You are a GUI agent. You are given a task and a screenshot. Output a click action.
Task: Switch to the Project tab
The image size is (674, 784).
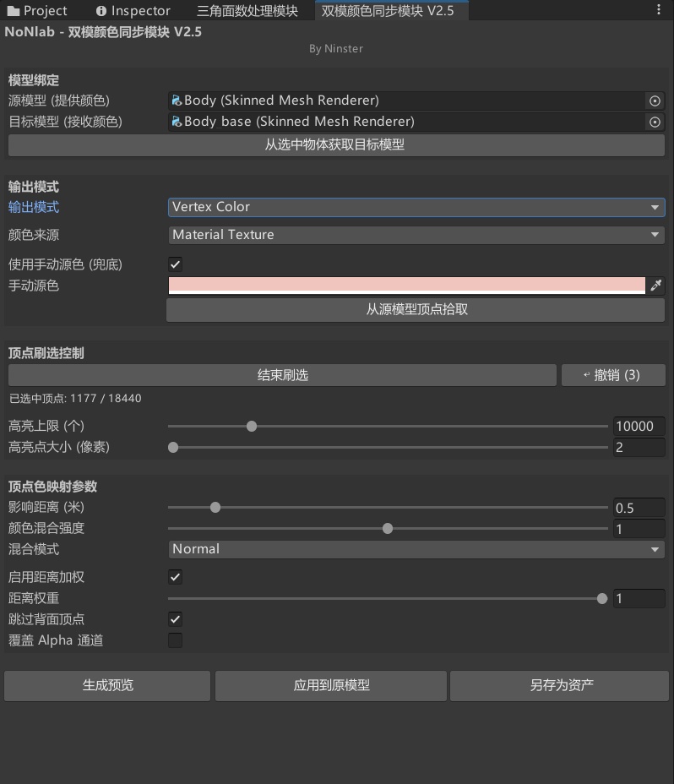coord(37,10)
